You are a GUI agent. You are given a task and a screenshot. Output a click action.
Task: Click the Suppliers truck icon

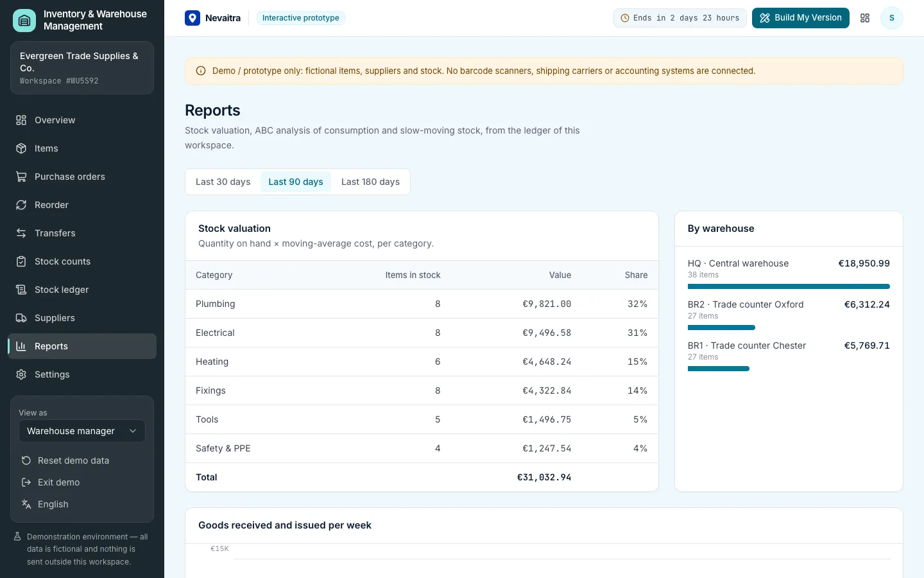[x=21, y=318]
